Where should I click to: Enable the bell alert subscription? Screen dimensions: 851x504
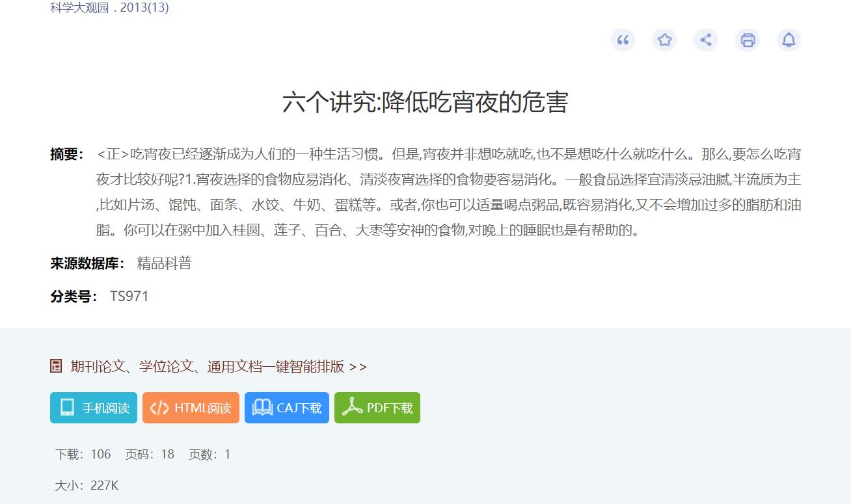(x=789, y=40)
